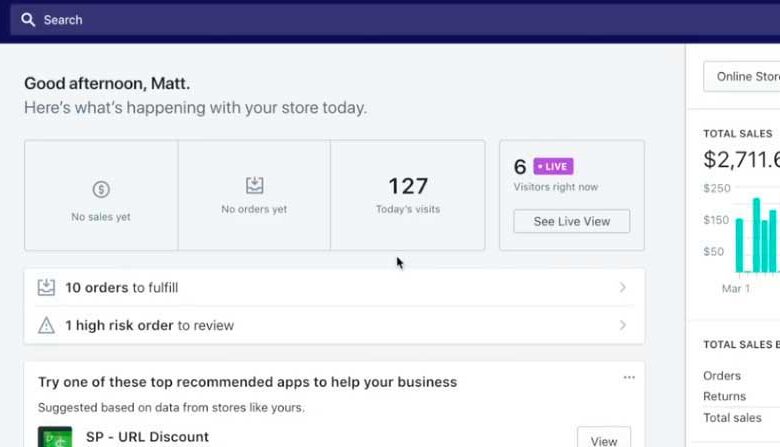Select the Orders row in sales breakdown

pos(722,376)
